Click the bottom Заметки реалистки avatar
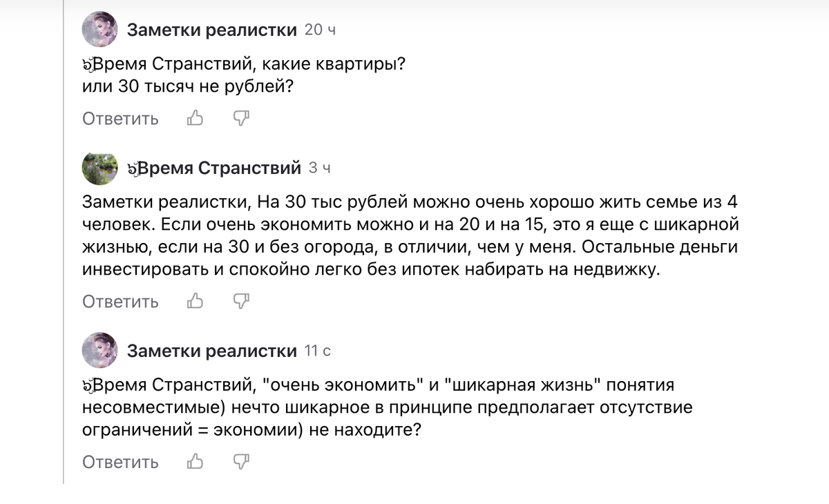 point(99,349)
